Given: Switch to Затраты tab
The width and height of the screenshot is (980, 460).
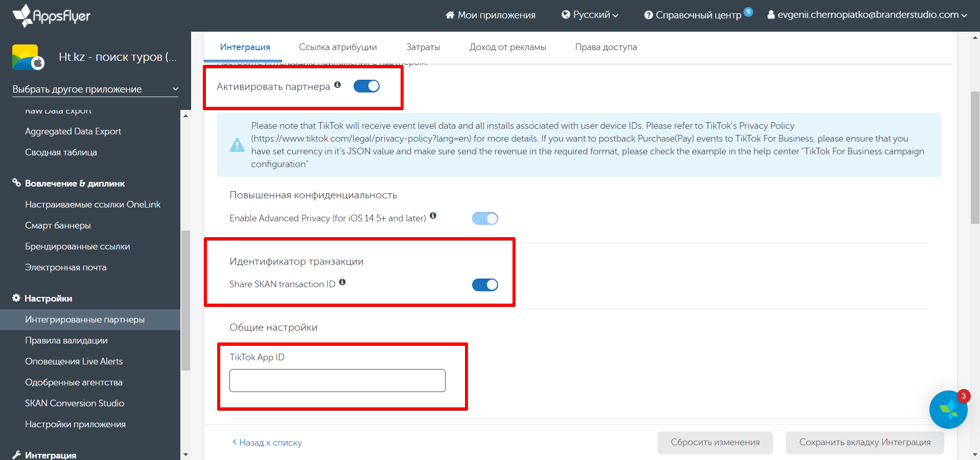Looking at the screenshot, I should (x=423, y=47).
